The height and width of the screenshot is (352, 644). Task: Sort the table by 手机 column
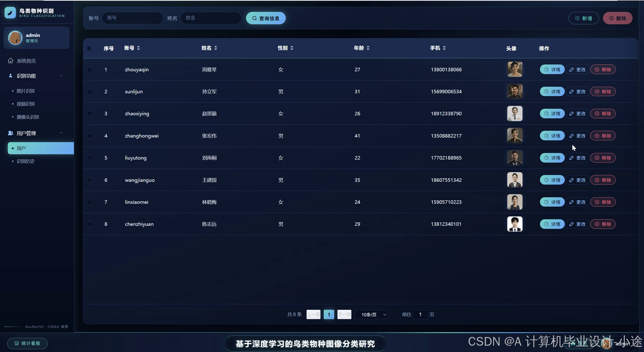[x=444, y=48]
